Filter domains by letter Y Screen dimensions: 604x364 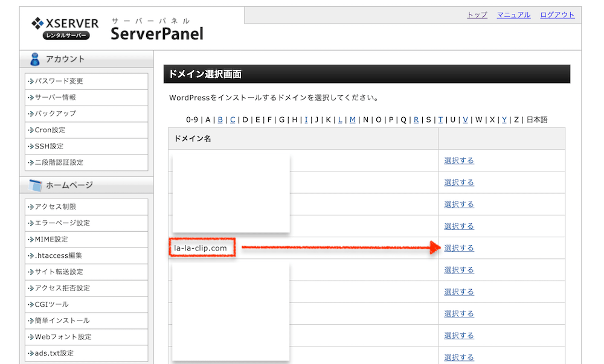pos(504,120)
